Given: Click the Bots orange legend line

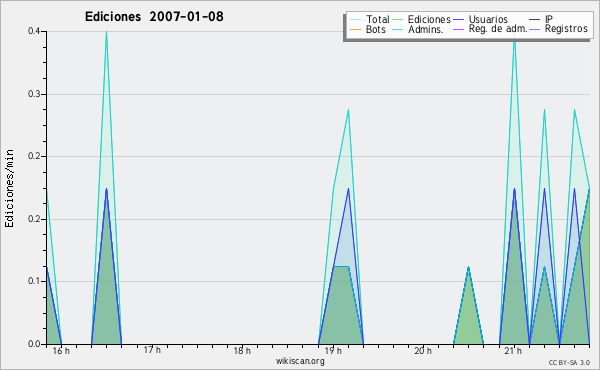Looking at the screenshot, I should tap(355, 29).
